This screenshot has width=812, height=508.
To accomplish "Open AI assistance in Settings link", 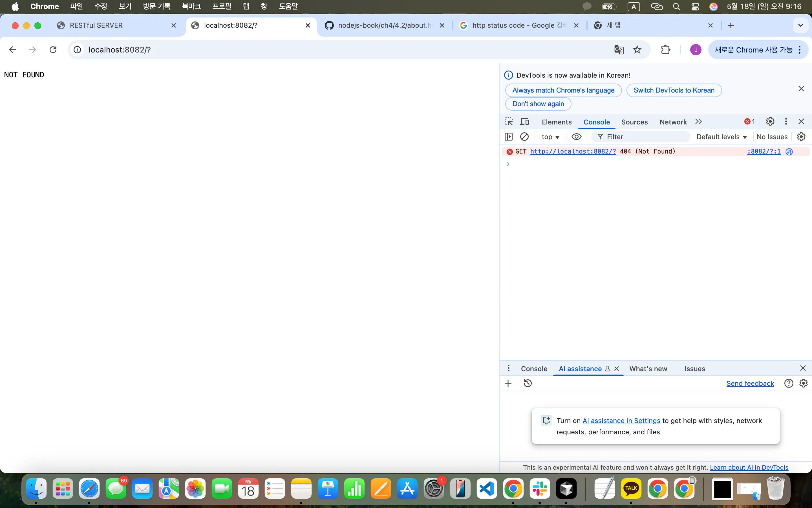I will click(621, 421).
